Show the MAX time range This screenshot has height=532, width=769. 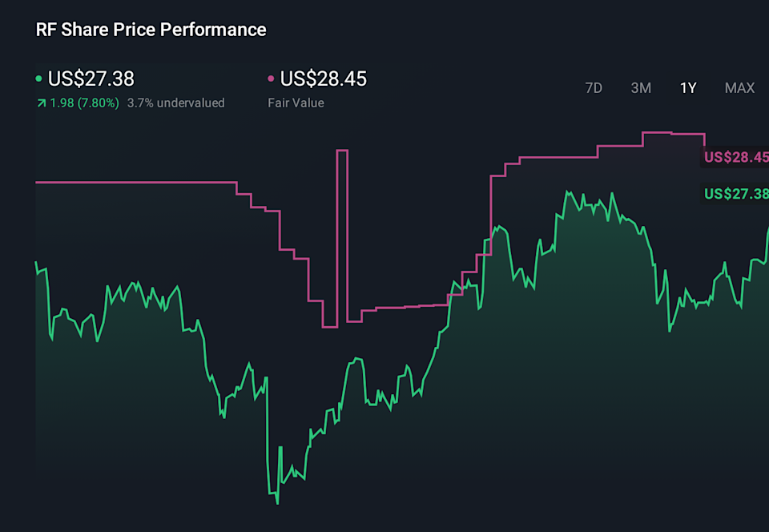(739, 88)
